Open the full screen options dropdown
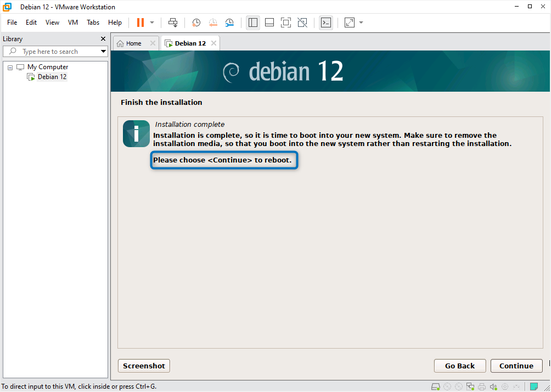Viewport: 551px width, 392px height. click(x=361, y=23)
